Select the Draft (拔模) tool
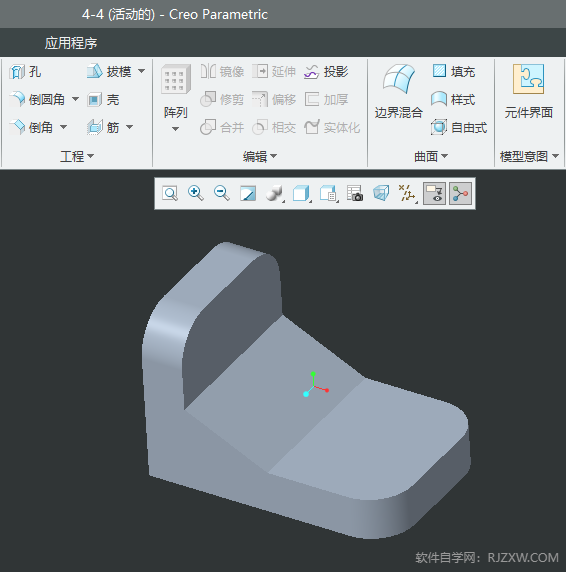 tap(109, 71)
